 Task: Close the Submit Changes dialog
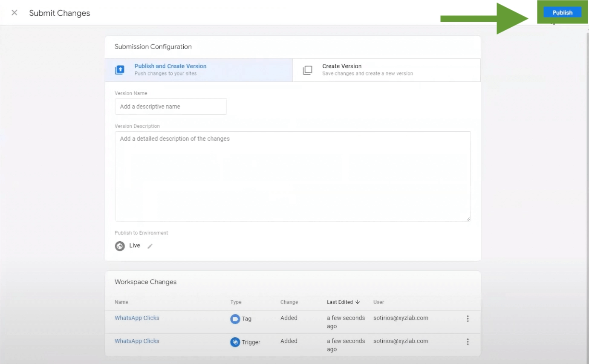tap(14, 13)
